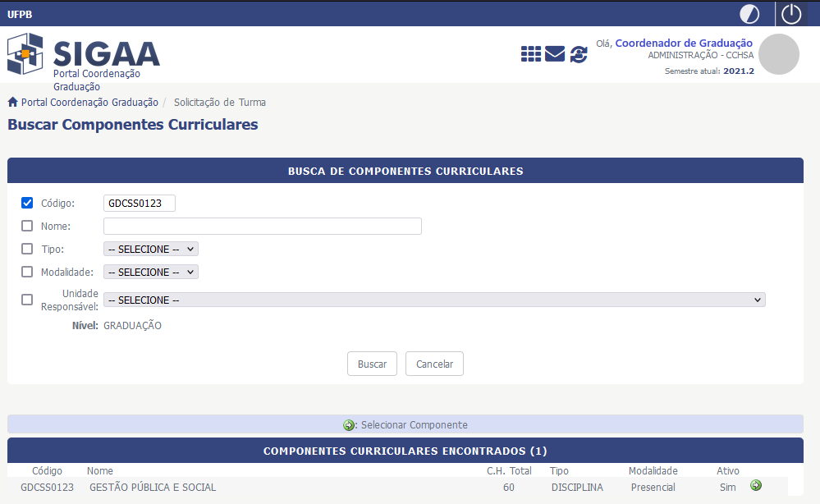Image resolution: width=820 pixels, height=504 pixels.
Task: Open Portal Coordenação Graduação breadcrumb link
Action: pyautogui.click(x=89, y=103)
